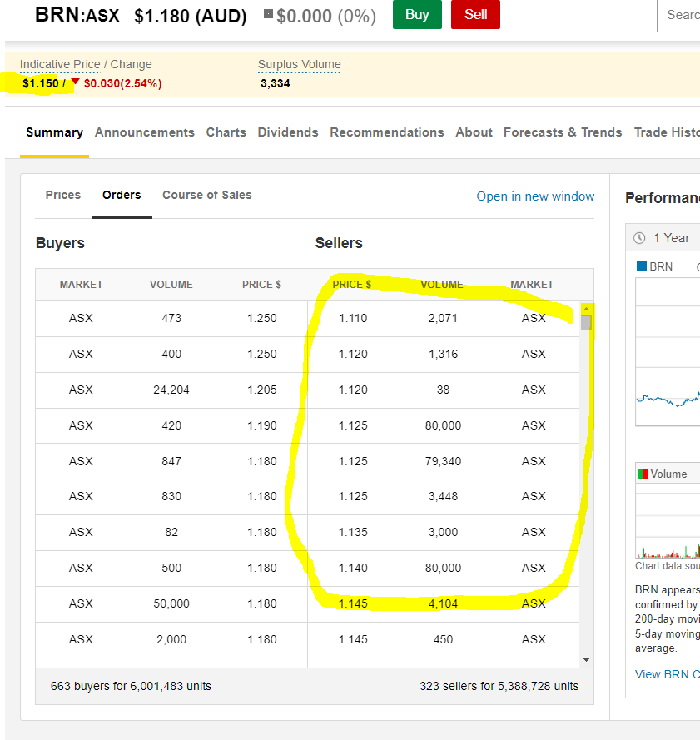Click the red down-triangle price change indicator
Screen dimensions: 700x740
(75, 82)
